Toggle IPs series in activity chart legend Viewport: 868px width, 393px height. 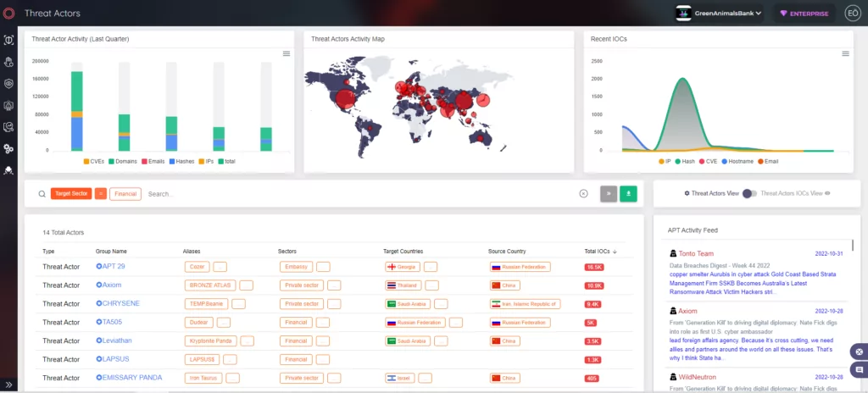[x=209, y=161]
